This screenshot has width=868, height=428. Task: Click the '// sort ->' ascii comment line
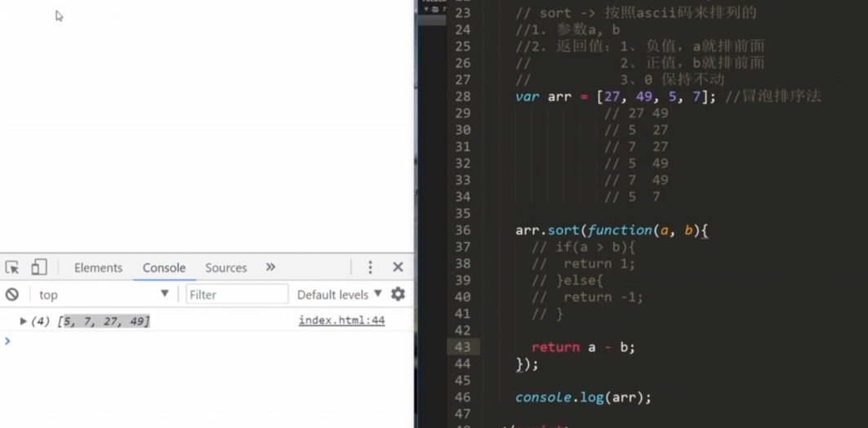pos(636,13)
